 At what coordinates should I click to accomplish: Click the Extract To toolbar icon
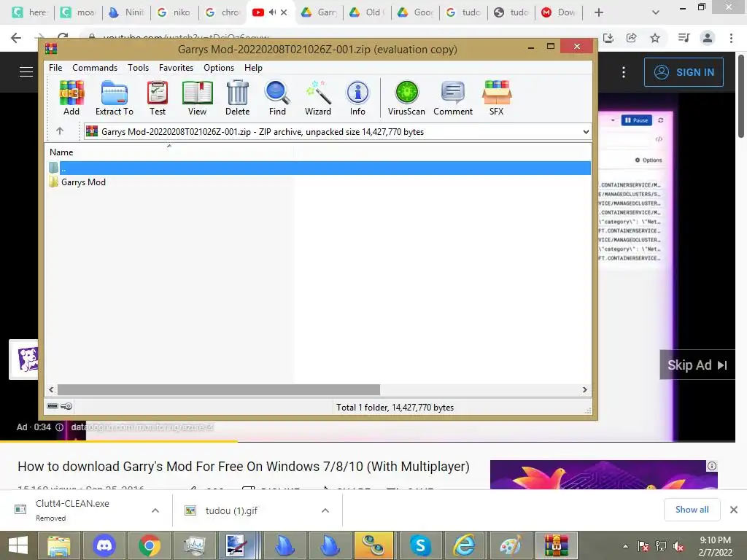click(x=115, y=98)
